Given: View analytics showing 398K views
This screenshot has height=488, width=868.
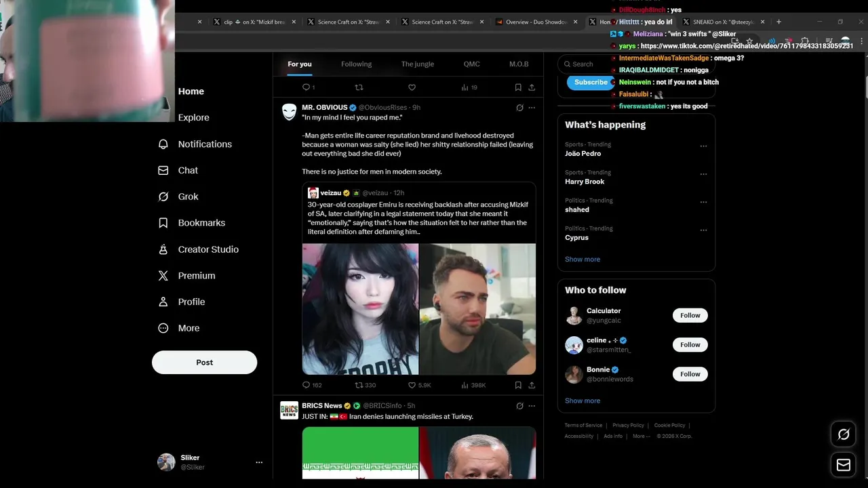Looking at the screenshot, I should [x=473, y=385].
